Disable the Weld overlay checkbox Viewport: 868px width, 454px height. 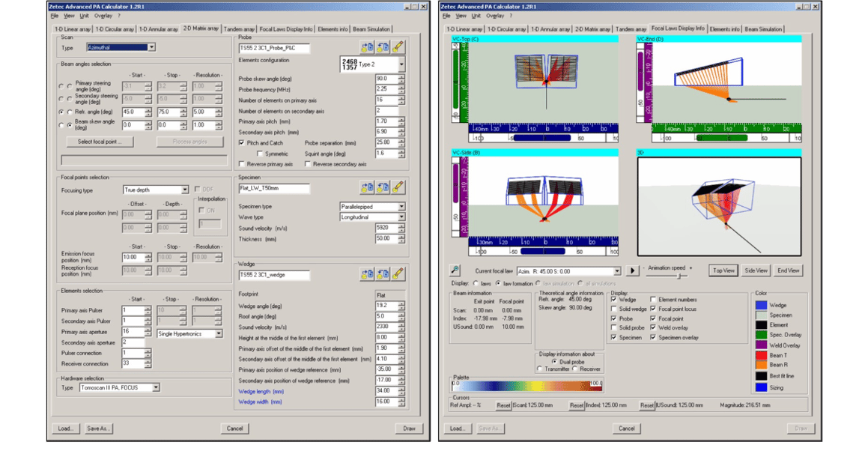pyautogui.click(x=653, y=328)
